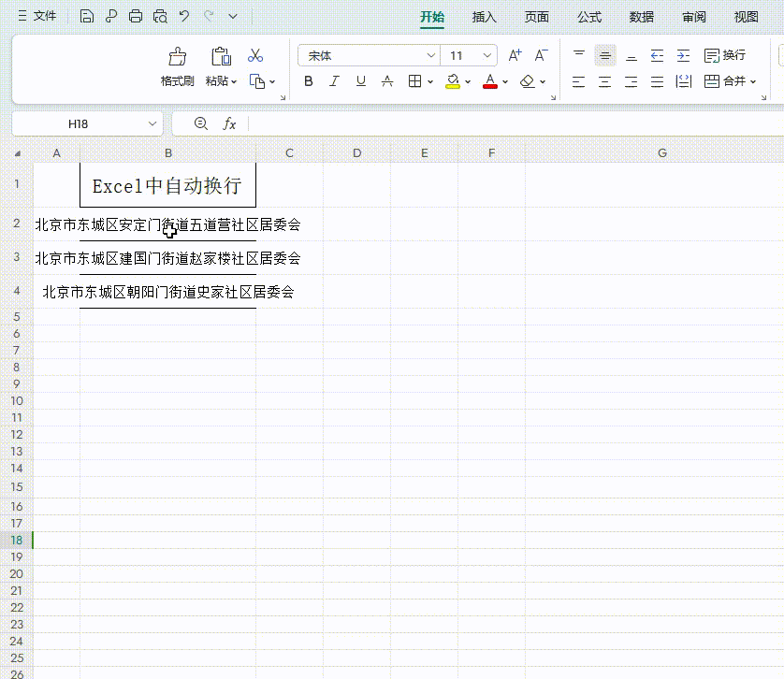The width and height of the screenshot is (784, 679).
Task: Select cell with Excel中自动换行
Action: tap(168, 185)
